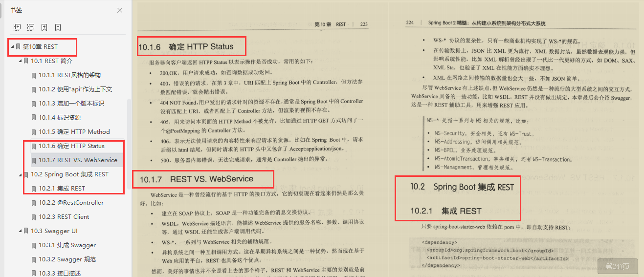Click the 第247页 page indicator

tap(617, 266)
